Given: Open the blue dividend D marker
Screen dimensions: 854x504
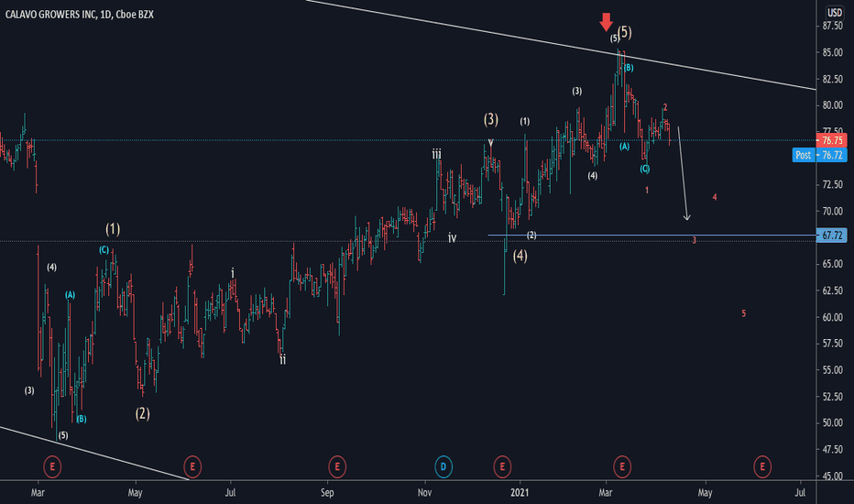Looking at the screenshot, I should 443,466.
